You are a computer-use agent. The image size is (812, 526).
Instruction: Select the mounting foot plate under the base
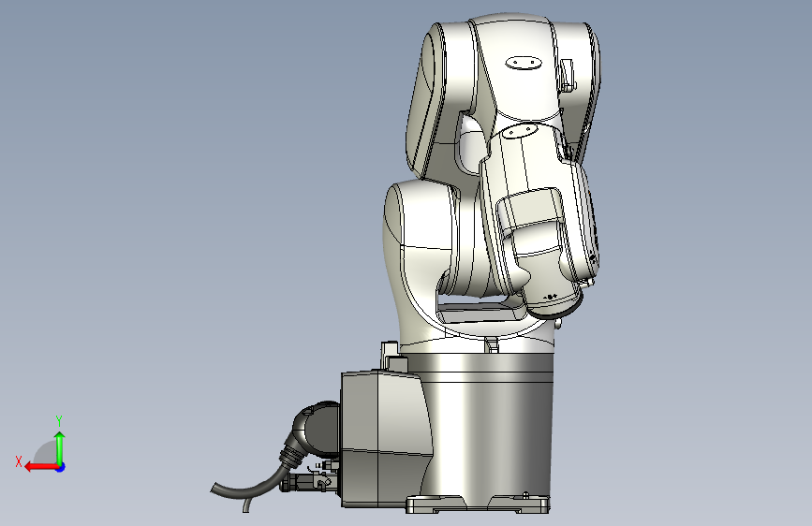478,504
